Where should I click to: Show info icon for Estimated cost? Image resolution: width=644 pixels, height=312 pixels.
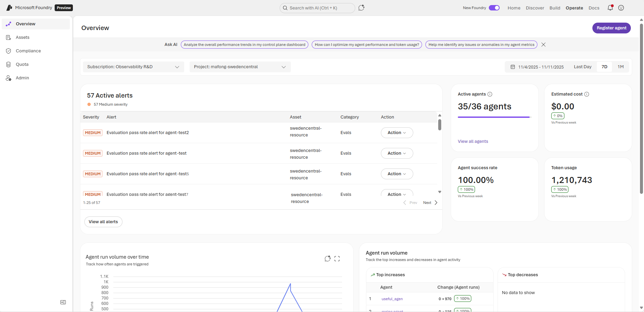pos(587,94)
